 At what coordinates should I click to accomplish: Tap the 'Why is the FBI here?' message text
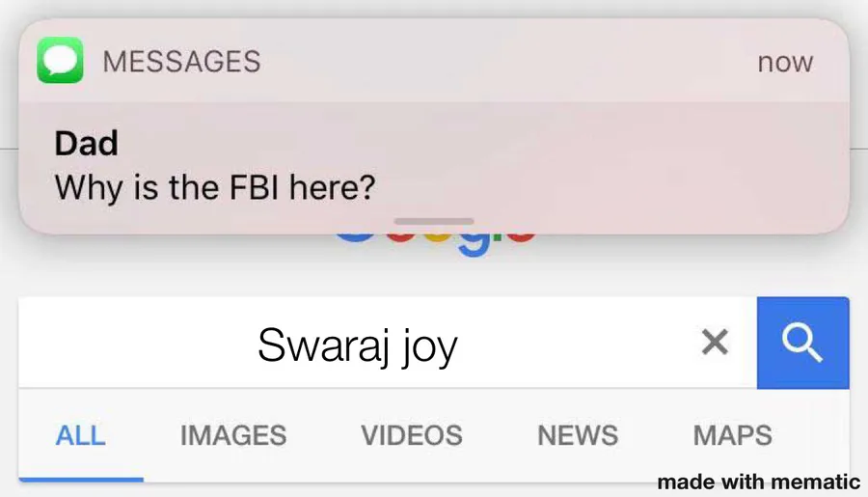[x=215, y=188]
